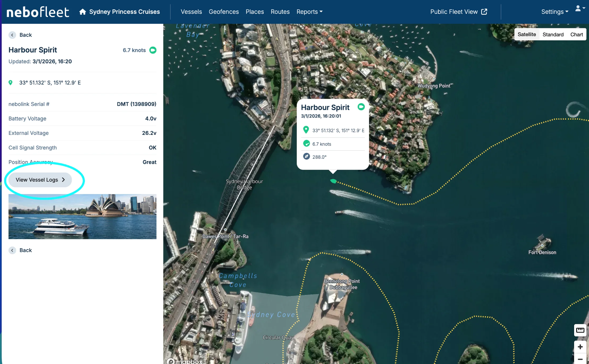The height and width of the screenshot is (364, 589).
Task: Click the compass heading icon in popup
Action: [306, 156]
